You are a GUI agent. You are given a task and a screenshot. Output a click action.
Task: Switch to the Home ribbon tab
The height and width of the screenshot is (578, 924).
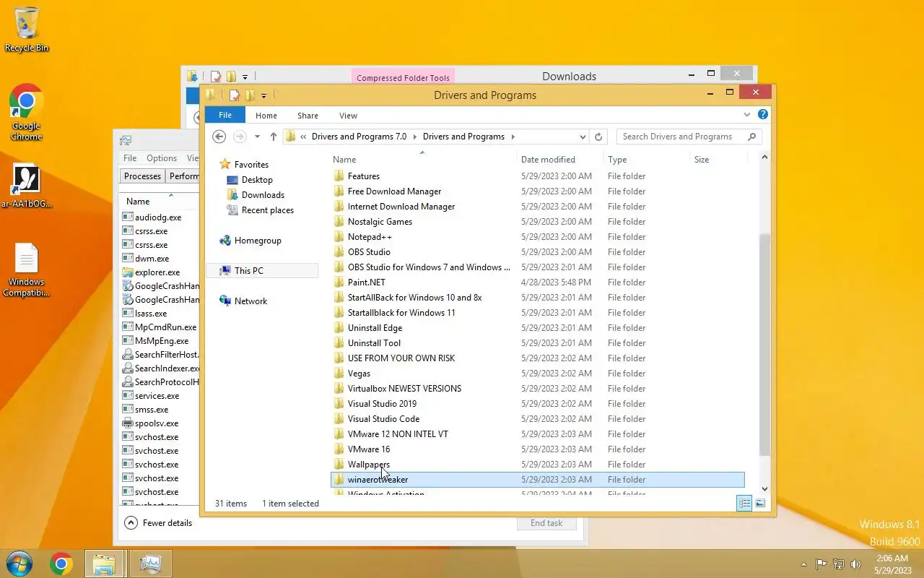[266, 116]
